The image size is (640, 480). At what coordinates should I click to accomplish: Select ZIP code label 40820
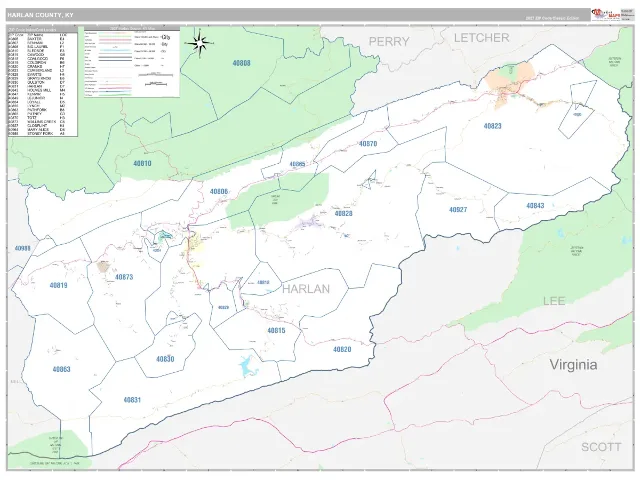tap(342, 349)
